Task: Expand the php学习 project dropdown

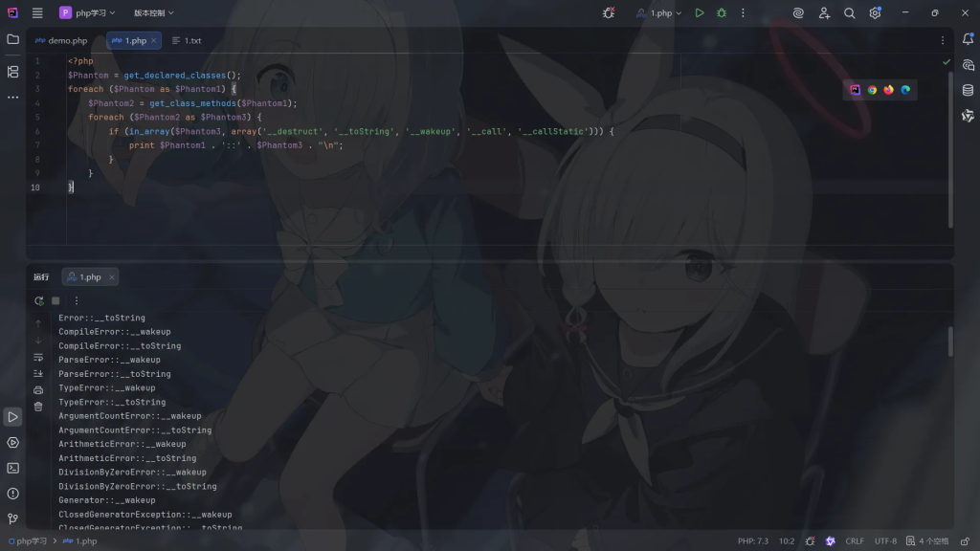Action: point(87,13)
